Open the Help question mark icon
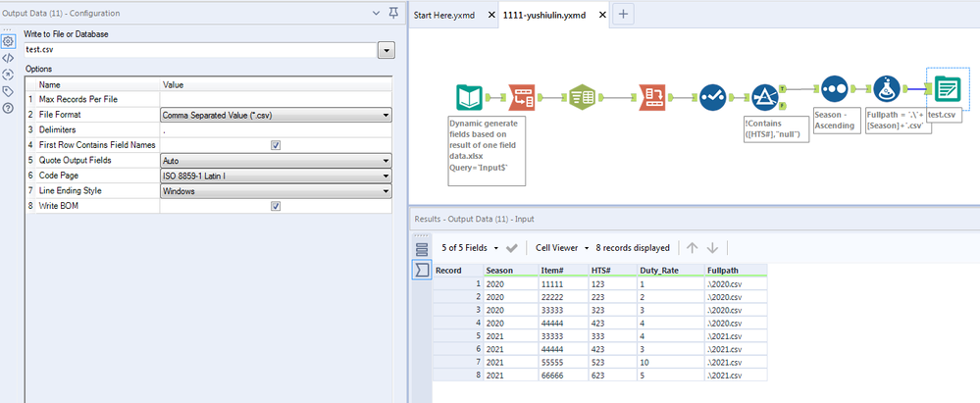The width and height of the screenshot is (980, 403). point(8,108)
